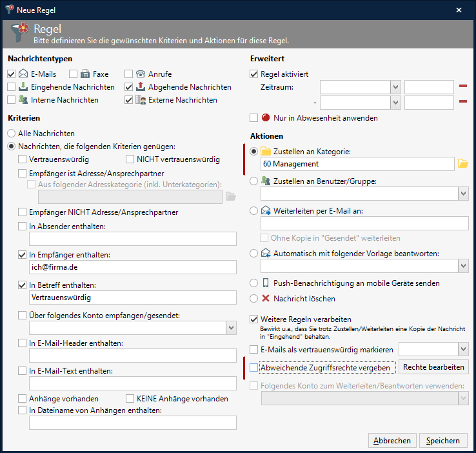Check E-Mails als vertrauenswürdig markieren
This screenshot has height=453, width=476.
[253, 350]
